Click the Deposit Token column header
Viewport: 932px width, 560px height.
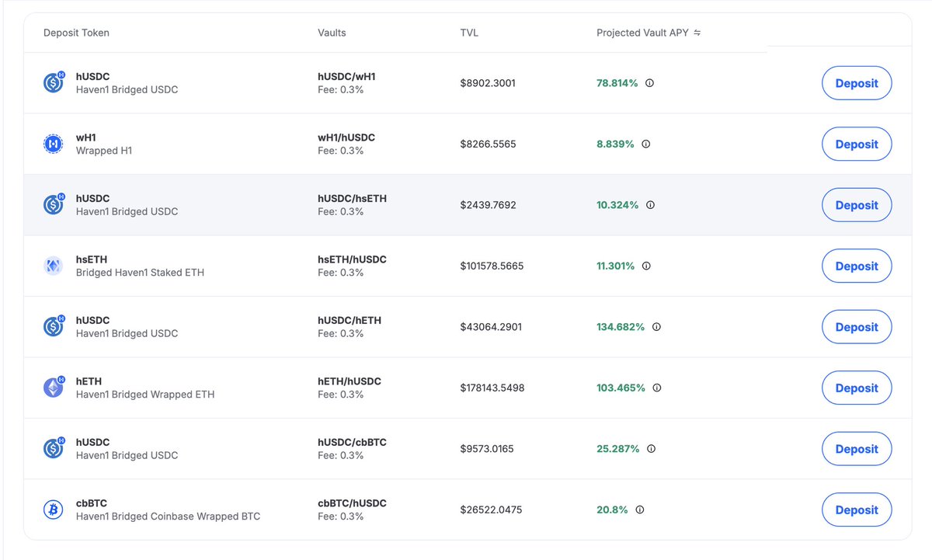[x=76, y=33]
